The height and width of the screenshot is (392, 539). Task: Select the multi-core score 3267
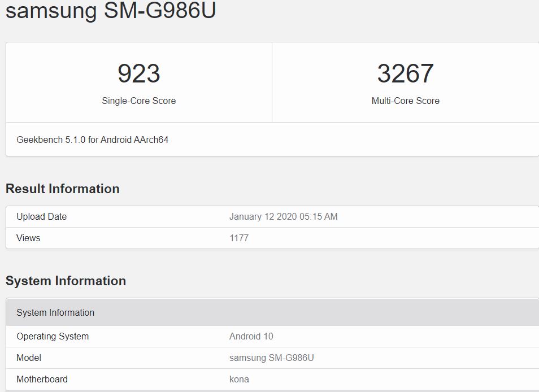pyautogui.click(x=405, y=73)
